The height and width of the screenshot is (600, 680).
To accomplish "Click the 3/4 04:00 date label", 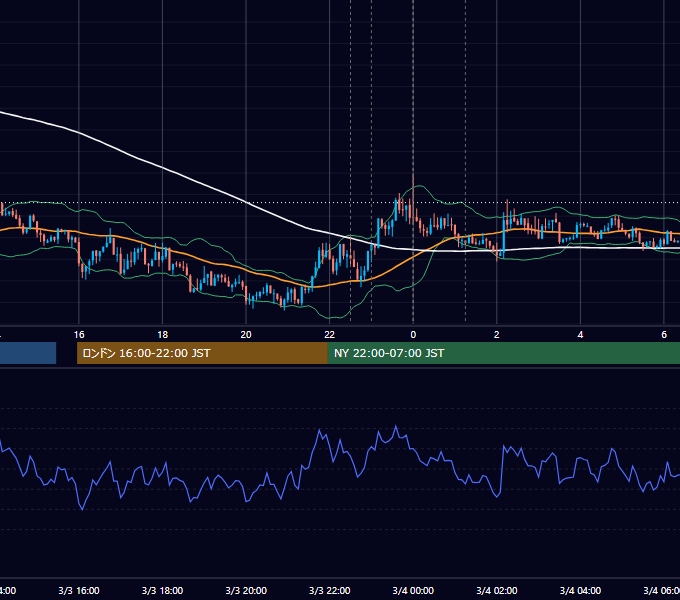I will point(580,591).
